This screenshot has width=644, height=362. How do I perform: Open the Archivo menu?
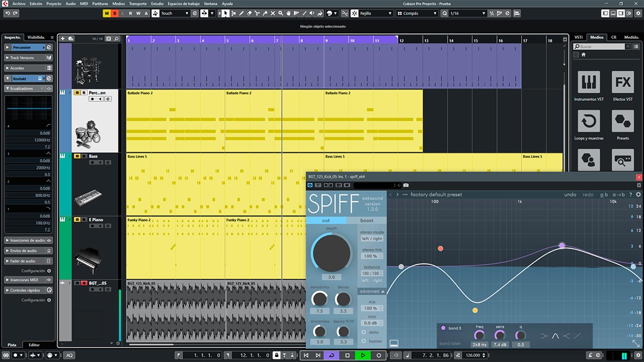point(18,3)
